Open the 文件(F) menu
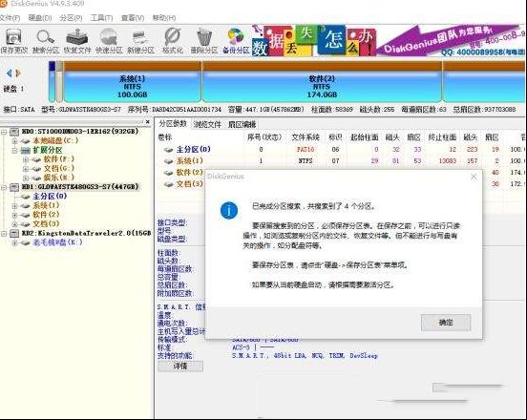The image size is (527, 420). tap(11, 18)
